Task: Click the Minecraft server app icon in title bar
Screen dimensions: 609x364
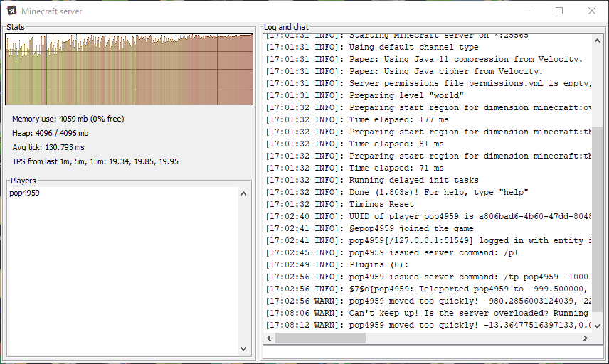Action: (x=11, y=11)
